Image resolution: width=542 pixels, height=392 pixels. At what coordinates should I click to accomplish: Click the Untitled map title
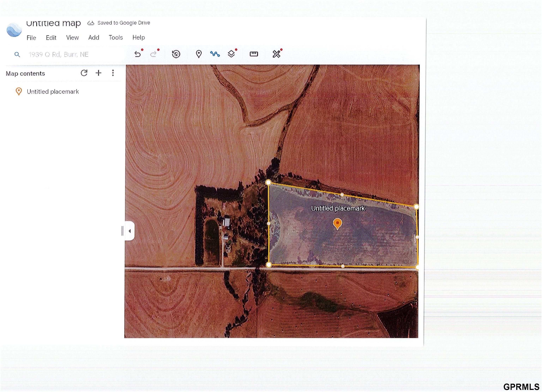(53, 23)
